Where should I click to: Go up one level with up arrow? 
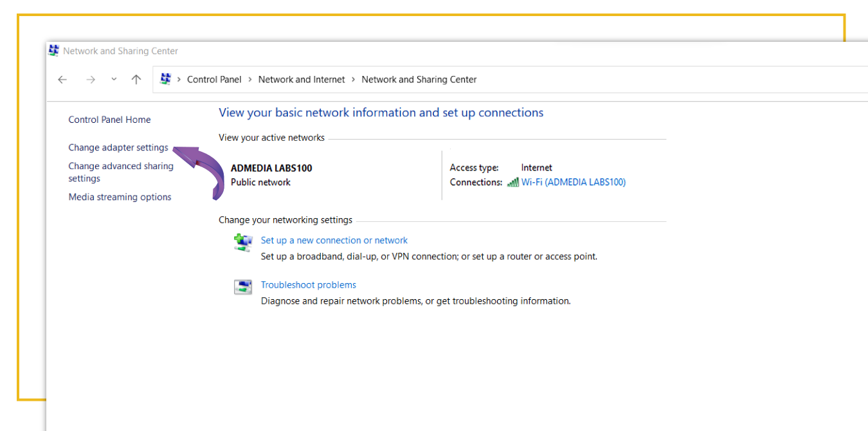tap(136, 80)
